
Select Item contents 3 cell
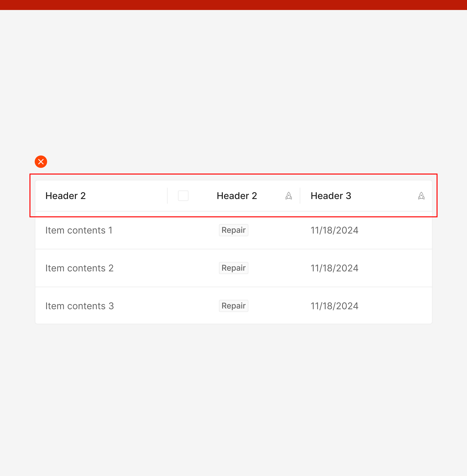click(x=79, y=306)
